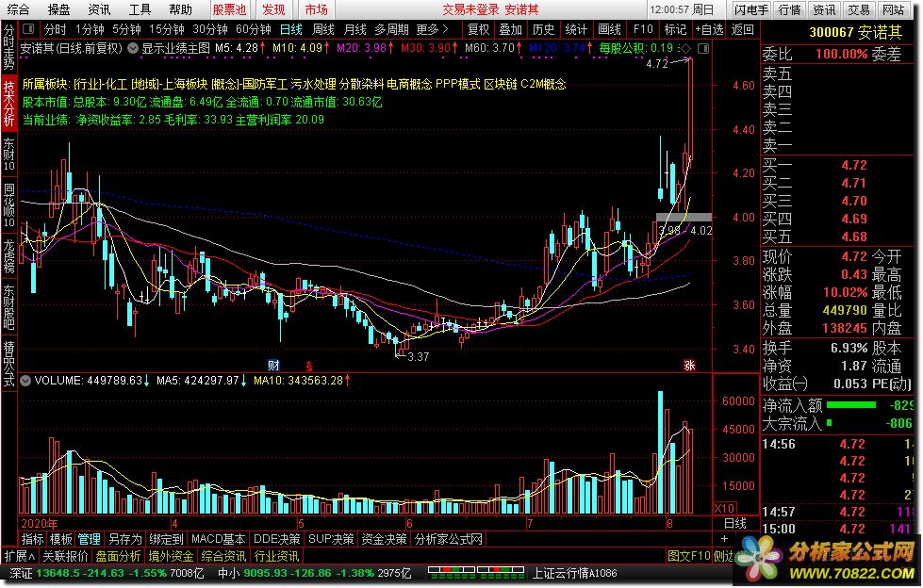The image size is (923, 588).
Task: Click the 叠加 overlay button
Action: click(x=510, y=29)
